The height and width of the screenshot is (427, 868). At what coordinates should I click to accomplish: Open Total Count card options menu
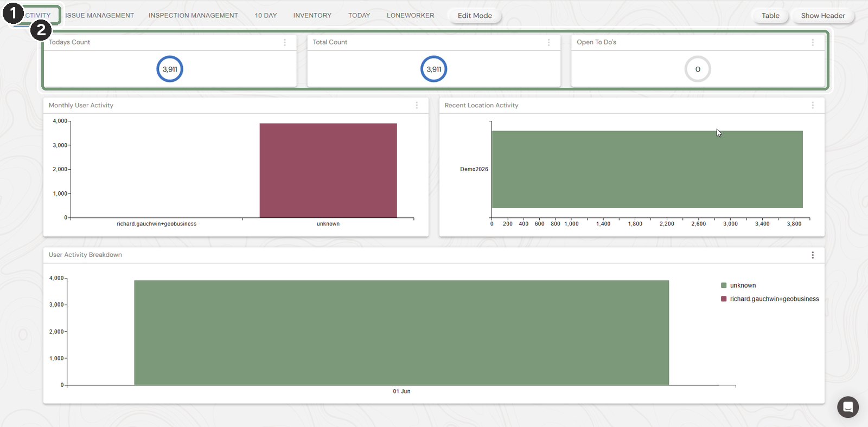point(548,42)
